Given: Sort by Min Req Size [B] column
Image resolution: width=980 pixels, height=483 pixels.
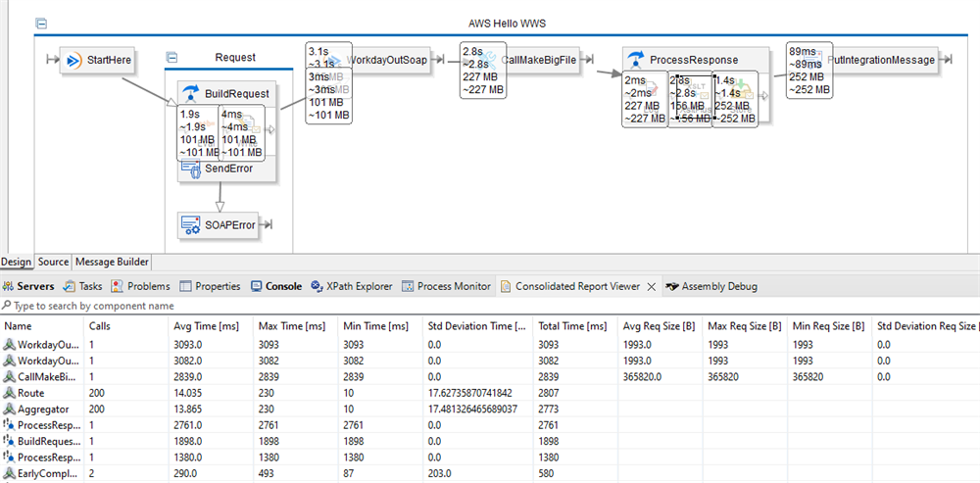Looking at the screenshot, I should [830, 326].
